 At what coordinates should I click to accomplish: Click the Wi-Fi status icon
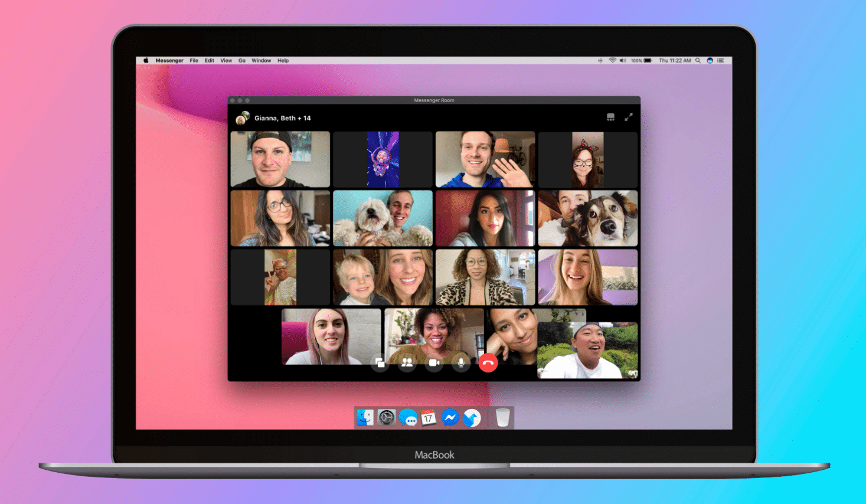coord(612,60)
